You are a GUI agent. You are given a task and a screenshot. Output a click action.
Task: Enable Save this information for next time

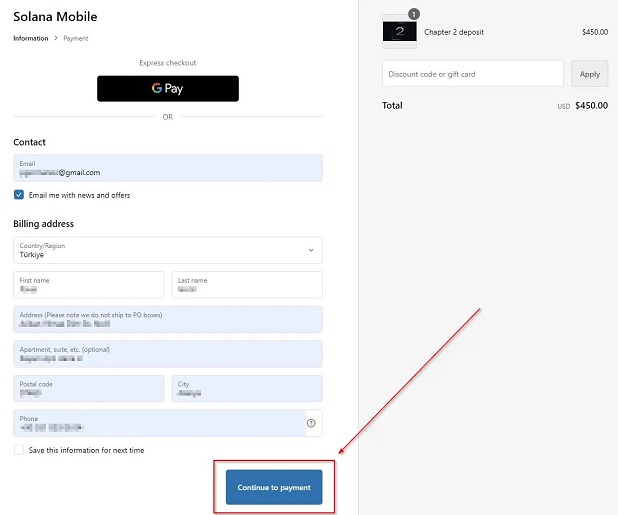click(x=19, y=450)
